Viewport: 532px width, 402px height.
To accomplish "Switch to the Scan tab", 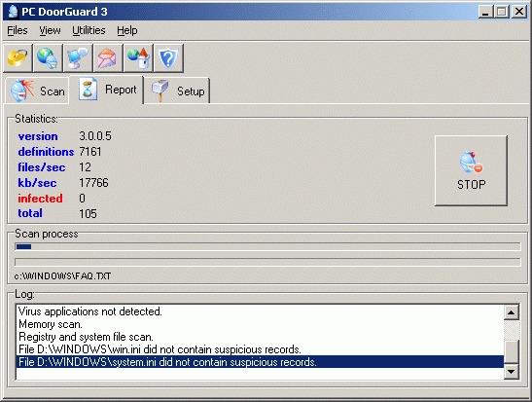I will pyautogui.click(x=37, y=91).
